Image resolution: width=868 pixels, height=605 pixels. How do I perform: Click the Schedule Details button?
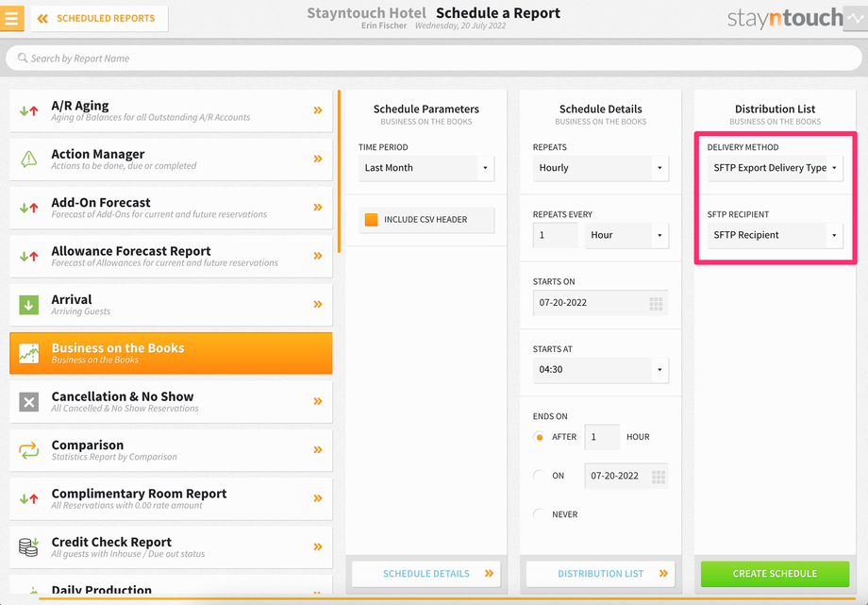pos(426,574)
